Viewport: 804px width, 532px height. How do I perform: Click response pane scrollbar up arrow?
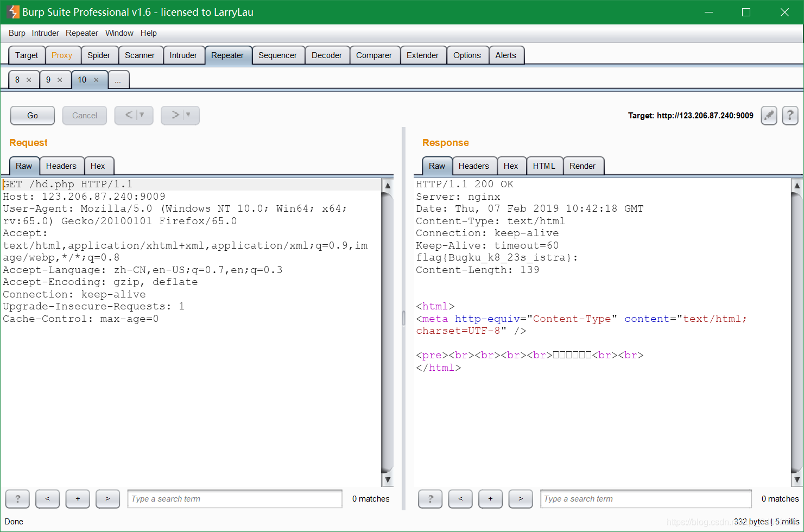coord(797,185)
